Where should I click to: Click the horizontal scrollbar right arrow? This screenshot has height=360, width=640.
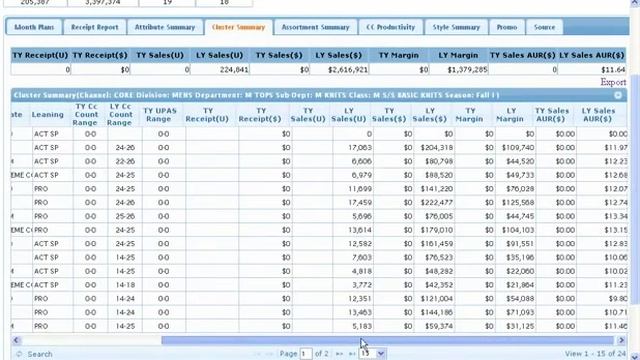pos(621,340)
